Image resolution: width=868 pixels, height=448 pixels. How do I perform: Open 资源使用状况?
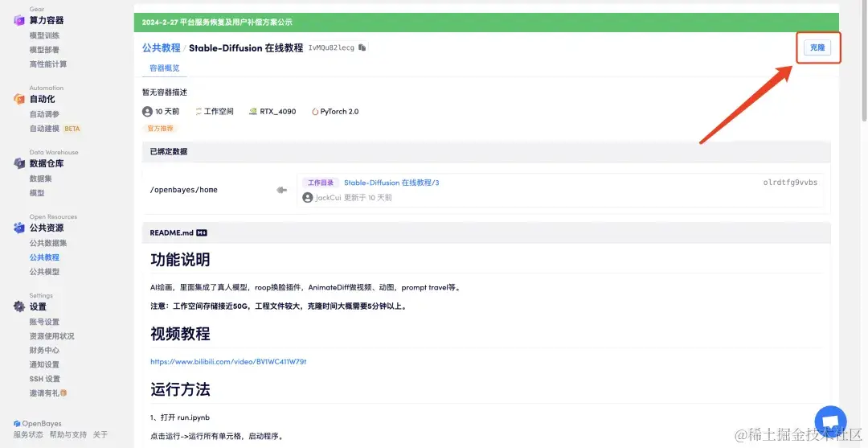pyautogui.click(x=51, y=336)
